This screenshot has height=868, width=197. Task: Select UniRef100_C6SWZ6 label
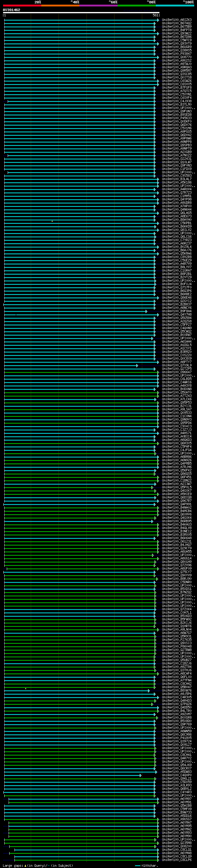click(x=177, y=81)
